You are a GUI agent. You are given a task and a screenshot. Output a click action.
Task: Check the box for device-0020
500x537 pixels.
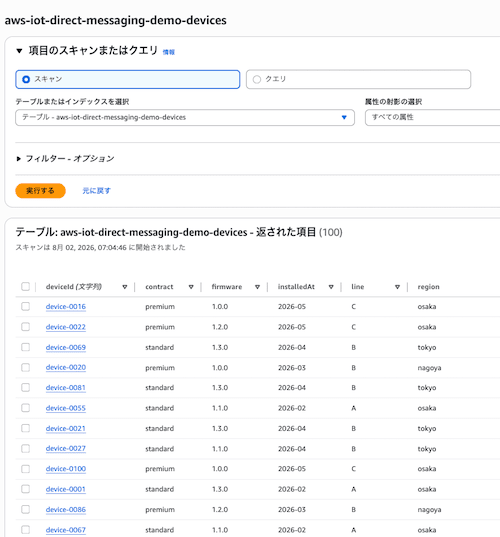25,367
